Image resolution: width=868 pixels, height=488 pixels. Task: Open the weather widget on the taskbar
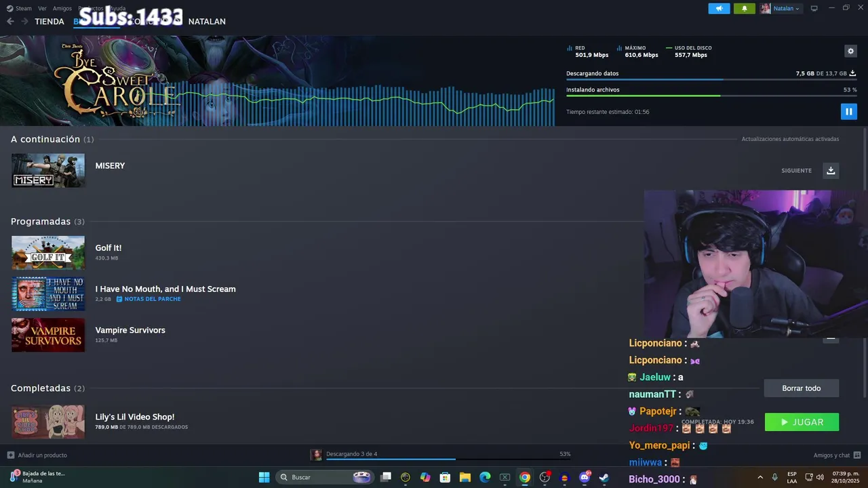click(37, 477)
